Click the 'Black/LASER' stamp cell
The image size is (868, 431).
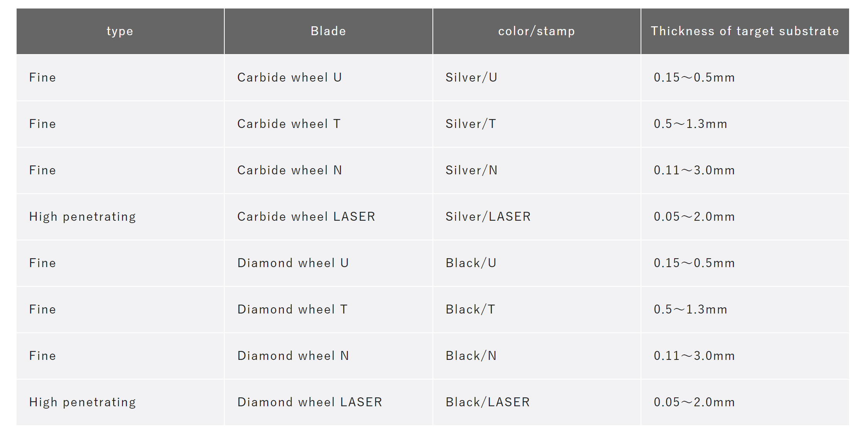pyautogui.click(x=537, y=402)
